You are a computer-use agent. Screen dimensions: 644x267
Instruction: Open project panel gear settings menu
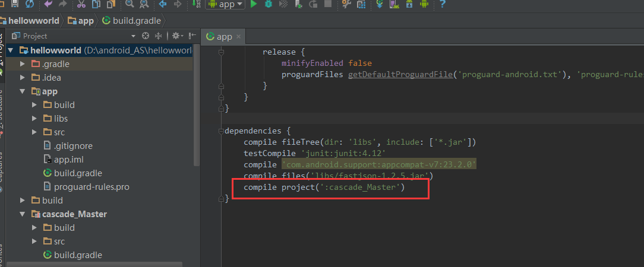pyautogui.click(x=176, y=36)
